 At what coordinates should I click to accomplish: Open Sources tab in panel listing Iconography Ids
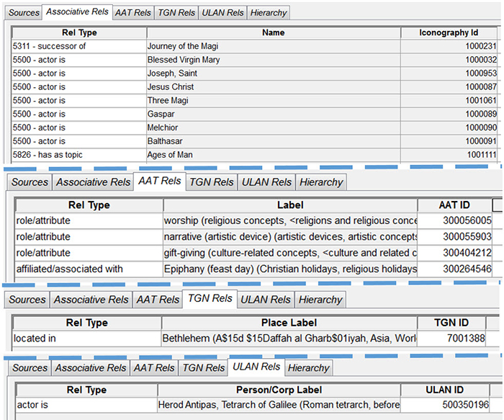pos(24,12)
